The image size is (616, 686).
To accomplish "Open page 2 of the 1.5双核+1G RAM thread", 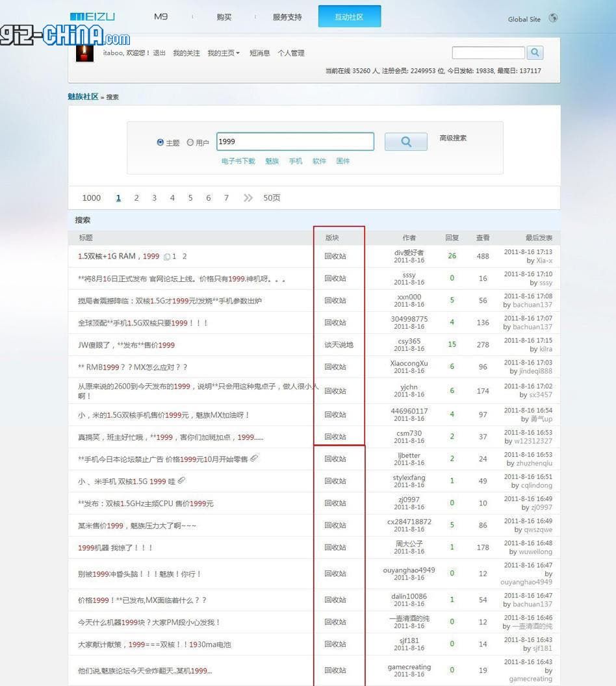I will click(x=185, y=257).
